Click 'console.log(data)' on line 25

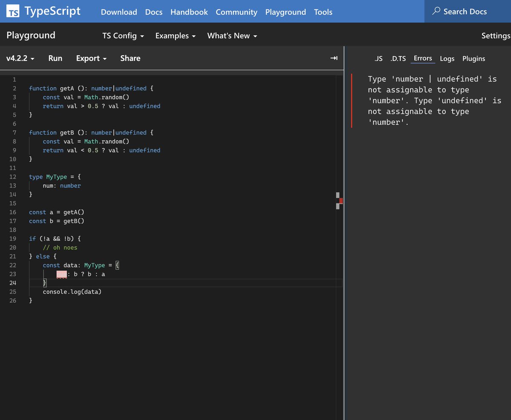[72, 292]
